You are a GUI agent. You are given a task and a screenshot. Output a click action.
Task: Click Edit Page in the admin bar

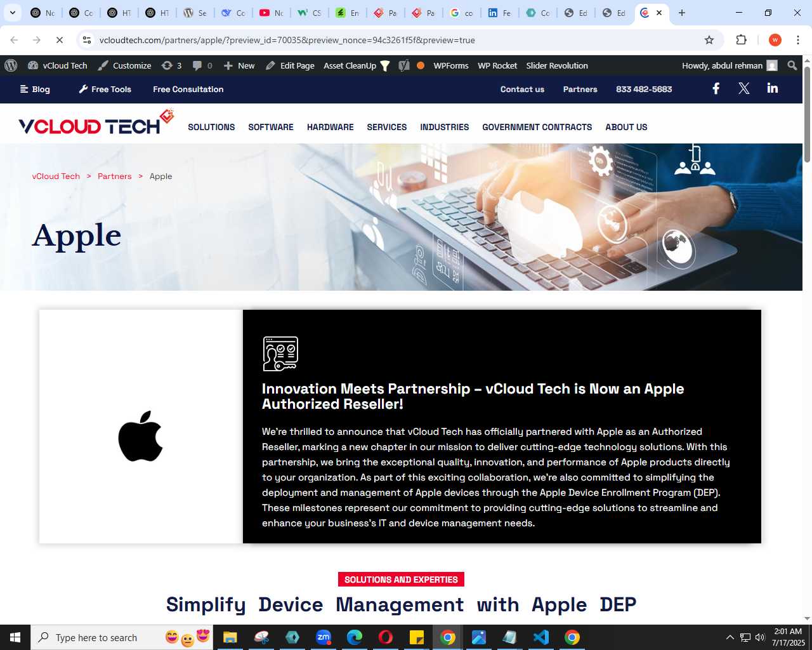point(290,65)
